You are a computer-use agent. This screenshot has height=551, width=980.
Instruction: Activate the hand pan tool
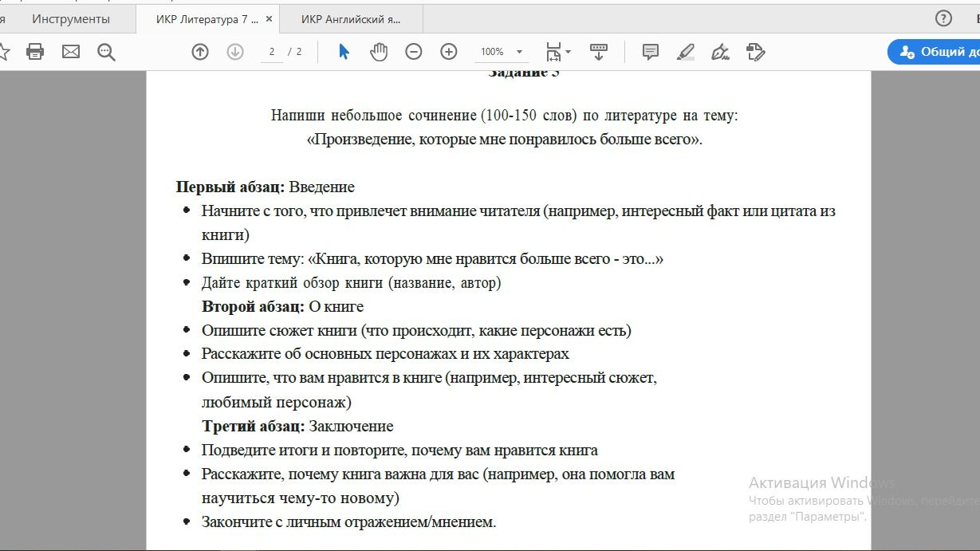(379, 52)
